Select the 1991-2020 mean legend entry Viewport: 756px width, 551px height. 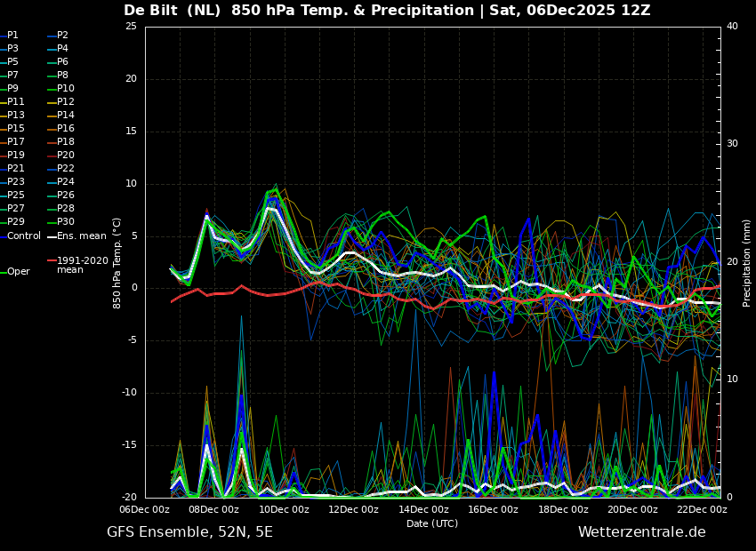pyautogui.click(x=82, y=265)
